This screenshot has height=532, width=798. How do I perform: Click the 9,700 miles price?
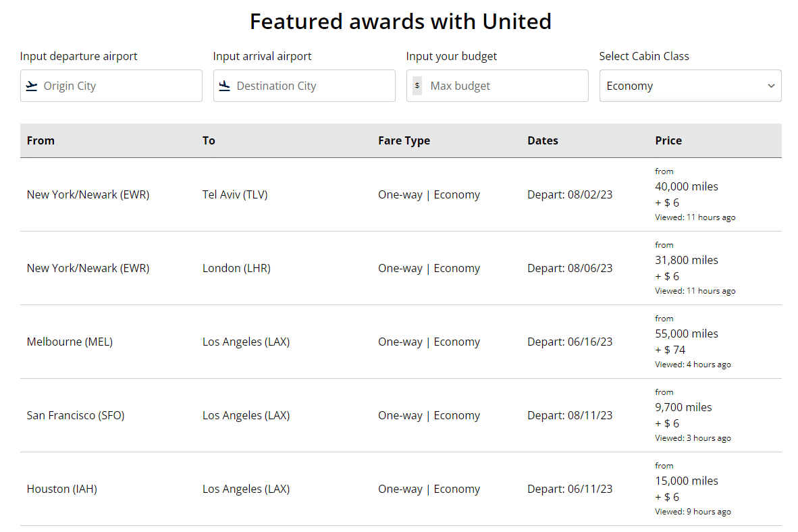683,407
